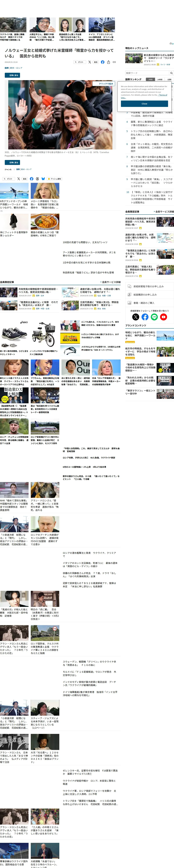Open ranking item 10 about 「移民」と日本人
Viewport: 174px width, 868px height.
click(151, 197)
